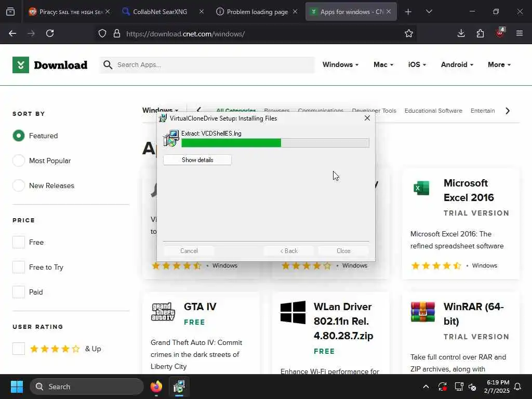
Task: Click the Microsoft Excel 2016 app icon
Action: (x=421, y=188)
